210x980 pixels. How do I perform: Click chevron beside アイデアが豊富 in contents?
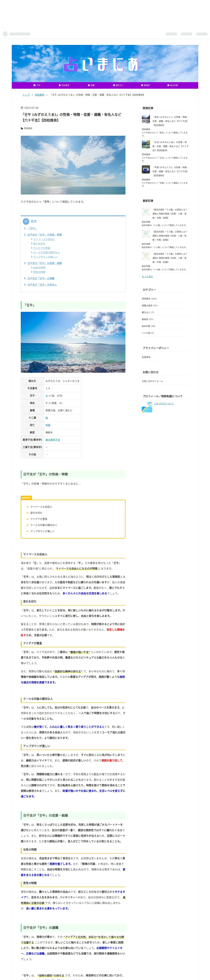tap(32, 248)
